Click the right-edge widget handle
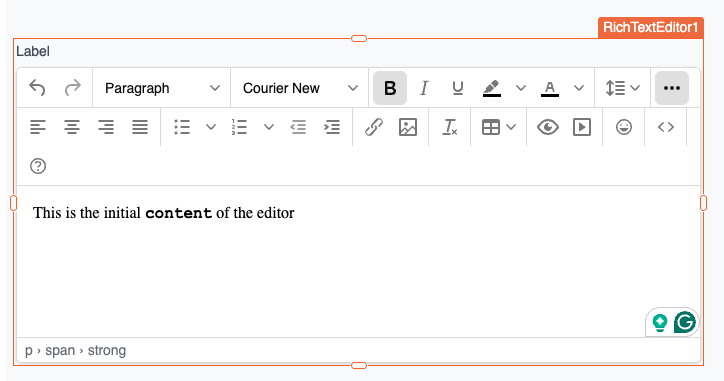Screen dimensions: 724x381 click(x=703, y=203)
